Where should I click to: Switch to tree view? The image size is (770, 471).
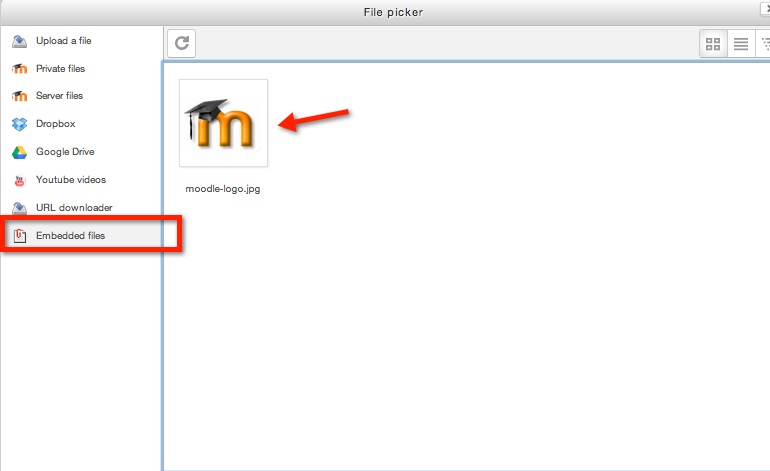[x=764, y=44]
